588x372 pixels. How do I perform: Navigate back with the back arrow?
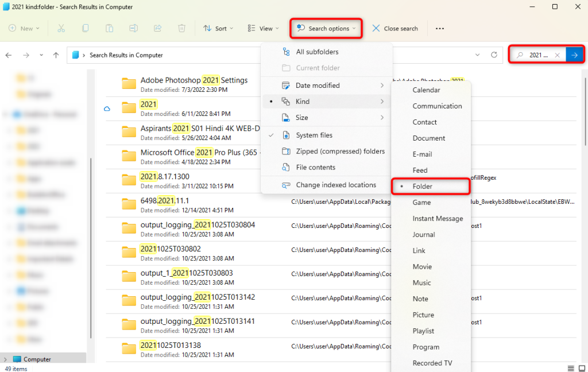[x=10, y=55]
